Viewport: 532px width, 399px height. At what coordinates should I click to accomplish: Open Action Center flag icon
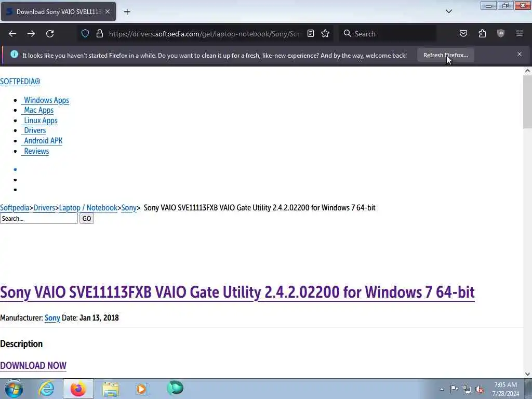coord(454,389)
